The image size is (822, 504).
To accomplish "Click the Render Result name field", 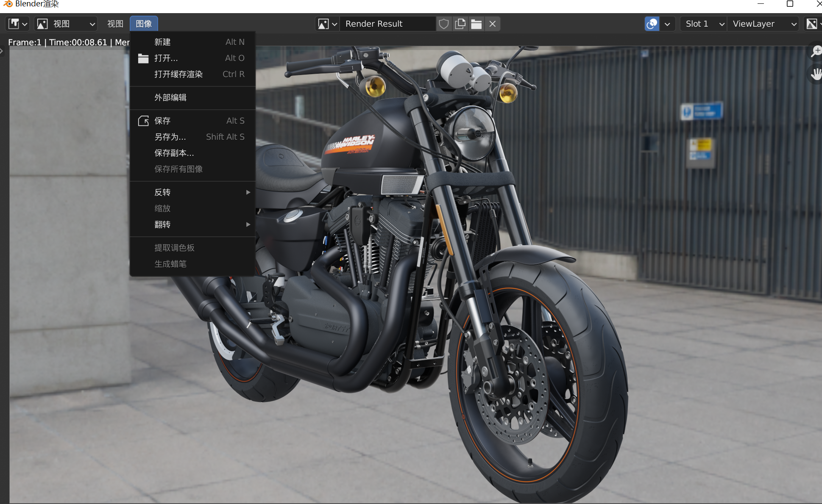I will [x=387, y=24].
